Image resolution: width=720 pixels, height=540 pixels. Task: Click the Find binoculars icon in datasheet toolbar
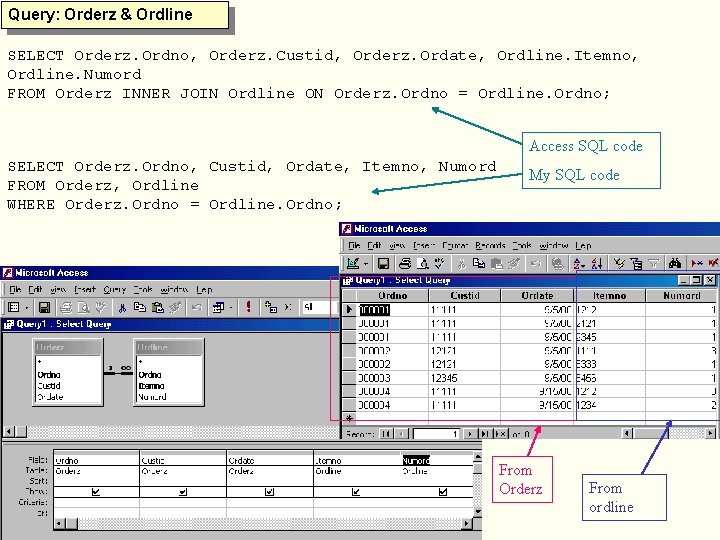click(x=675, y=263)
